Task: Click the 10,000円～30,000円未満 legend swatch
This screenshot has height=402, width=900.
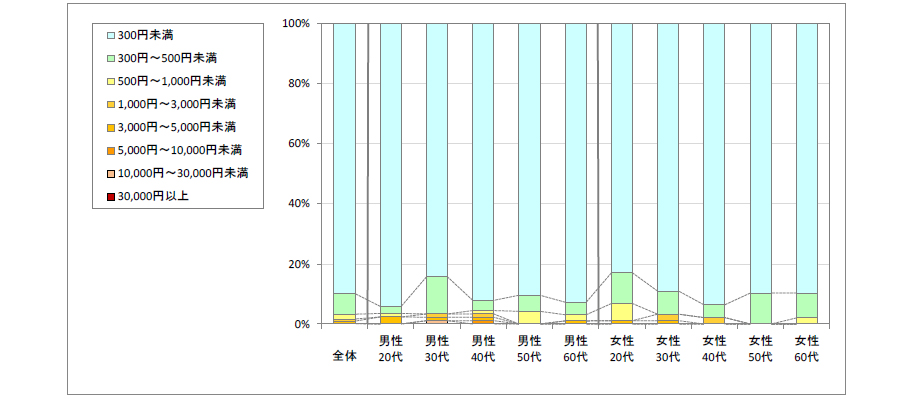Action: [x=110, y=173]
